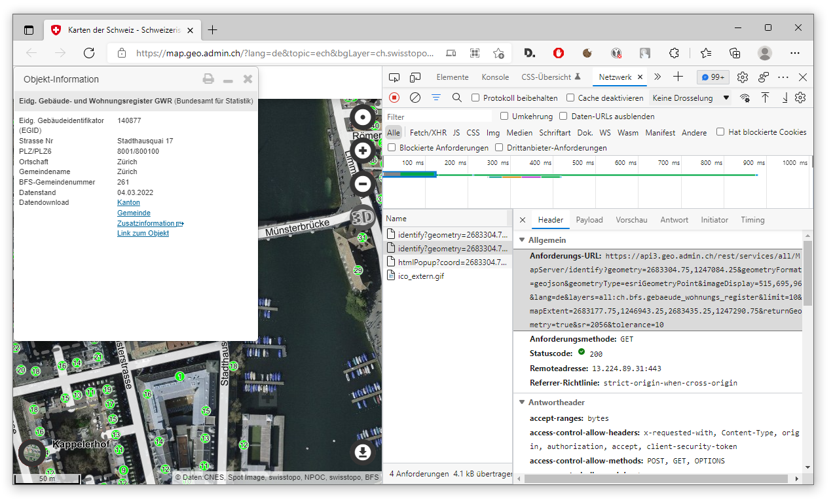
Task: Open DevTools settings gear icon
Action: click(x=742, y=77)
